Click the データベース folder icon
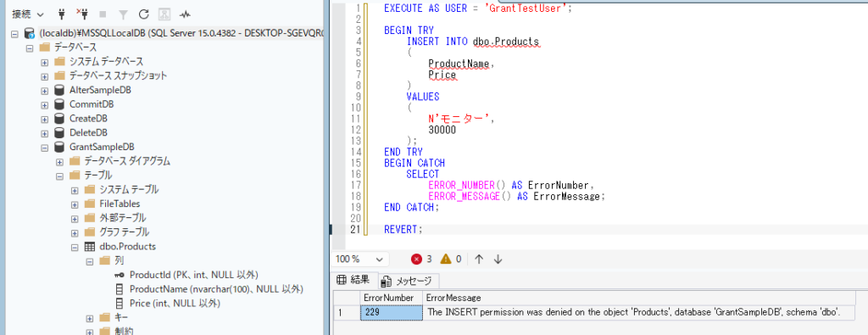Image resolution: width=868 pixels, height=335 pixels. pos(45,47)
